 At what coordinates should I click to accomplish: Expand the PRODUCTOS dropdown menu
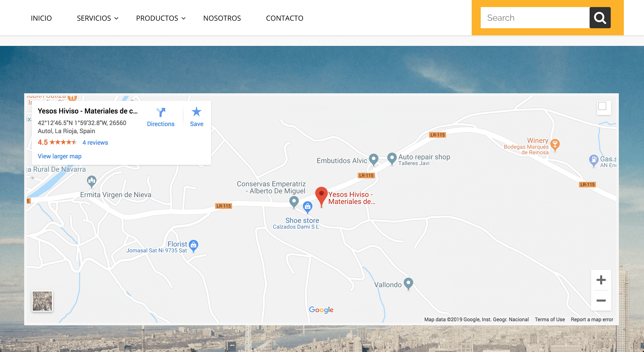(x=161, y=18)
